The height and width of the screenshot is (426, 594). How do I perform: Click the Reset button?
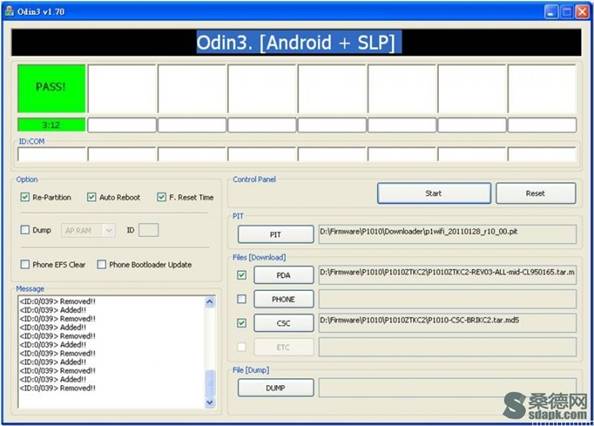536,193
